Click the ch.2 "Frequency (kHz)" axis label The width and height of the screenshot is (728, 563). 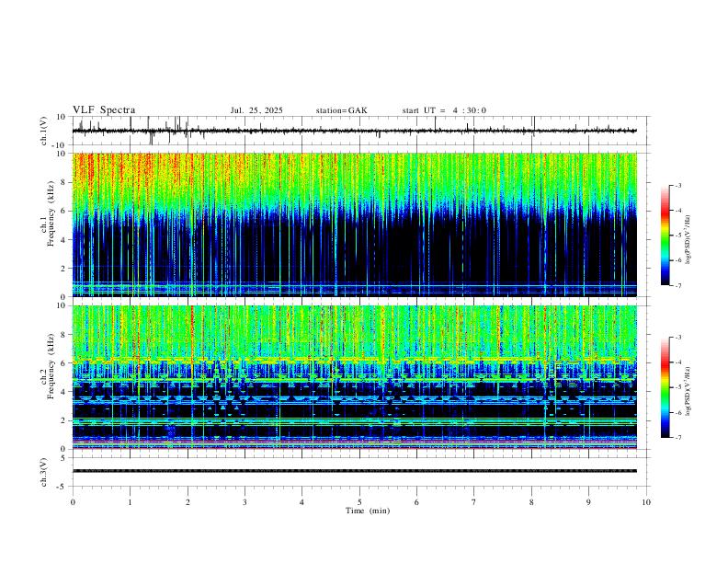click(x=51, y=365)
